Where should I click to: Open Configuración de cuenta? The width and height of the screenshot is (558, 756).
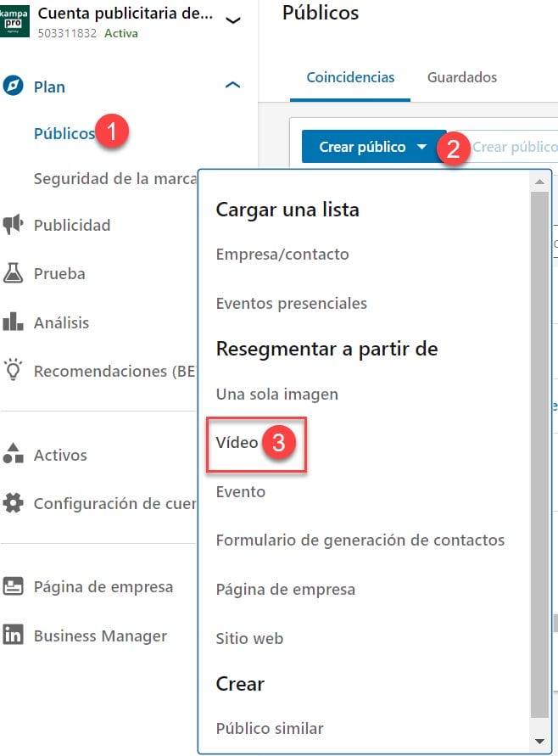pos(115,503)
